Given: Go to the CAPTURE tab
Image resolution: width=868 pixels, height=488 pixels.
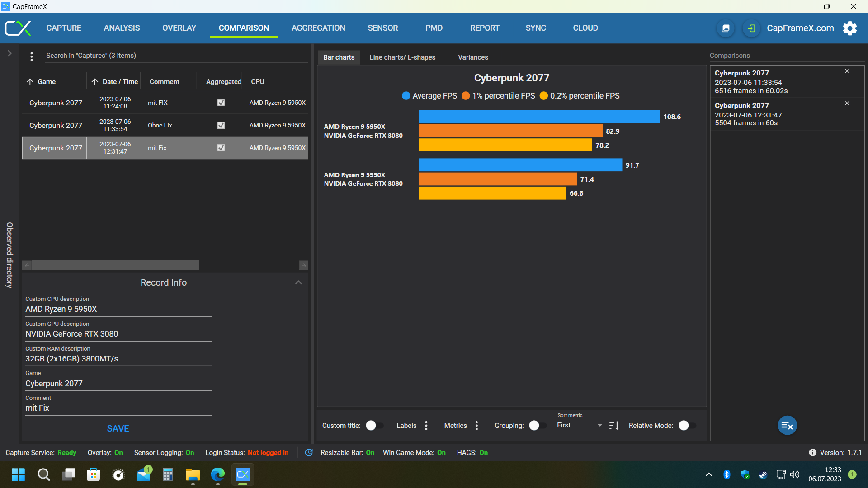Looking at the screenshot, I should coord(64,28).
